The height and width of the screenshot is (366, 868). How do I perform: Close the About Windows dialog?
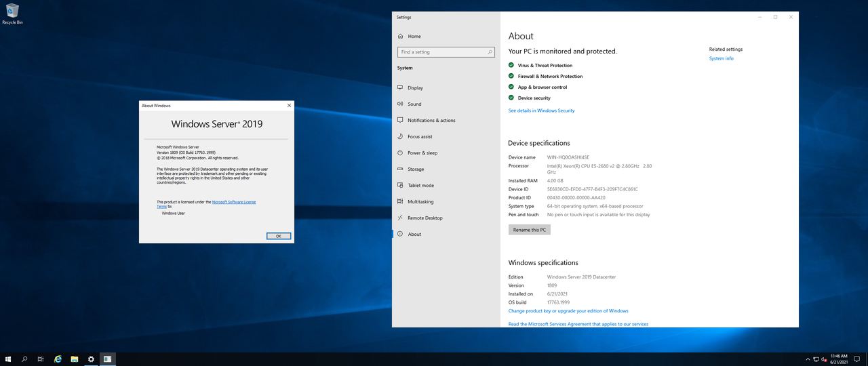point(290,106)
